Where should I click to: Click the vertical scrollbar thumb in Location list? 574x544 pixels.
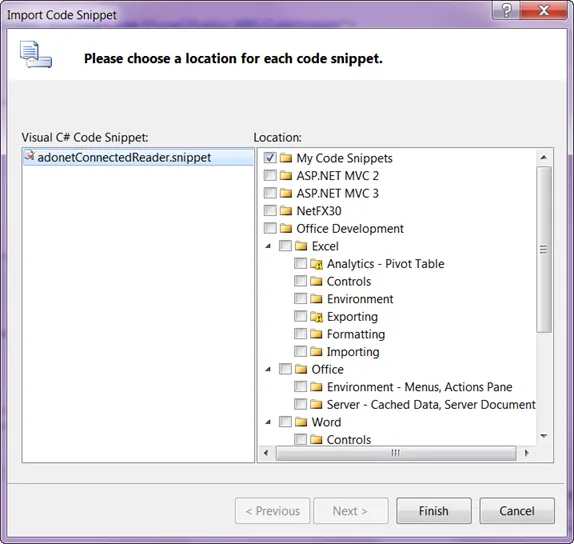click(544, 249)
